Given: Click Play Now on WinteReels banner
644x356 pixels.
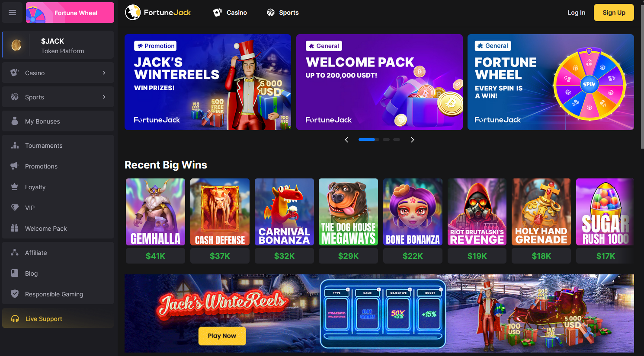Looking at the screenshot, I should (222, 336).
